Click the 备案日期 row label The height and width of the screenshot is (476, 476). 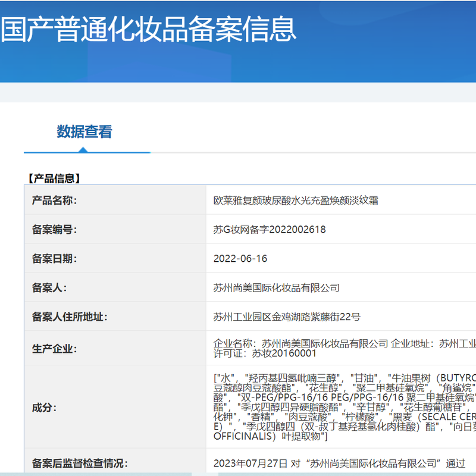[54, 258]
